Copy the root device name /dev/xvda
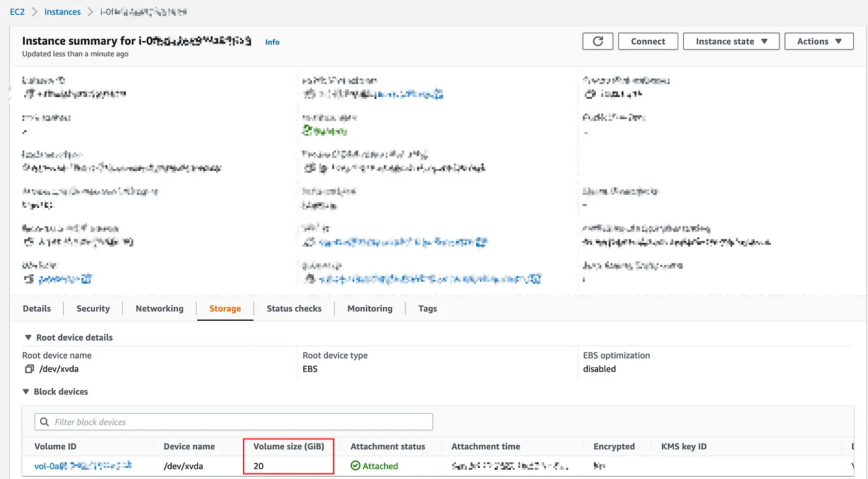This screenshot has height=479, width=868. coord(30,369)
